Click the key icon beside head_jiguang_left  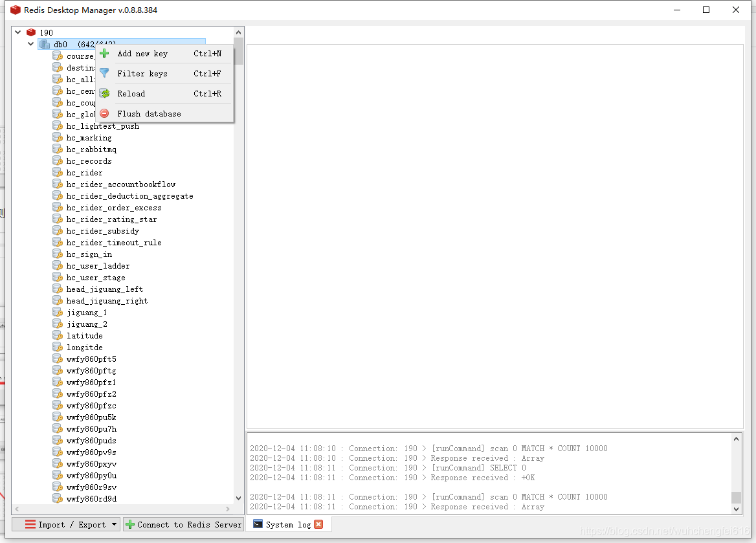click(58, 289)
